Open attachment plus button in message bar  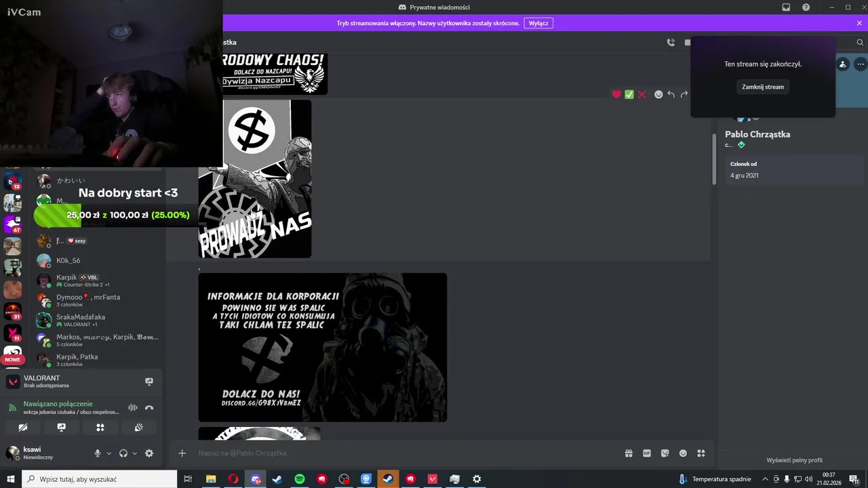click(182, 453)
